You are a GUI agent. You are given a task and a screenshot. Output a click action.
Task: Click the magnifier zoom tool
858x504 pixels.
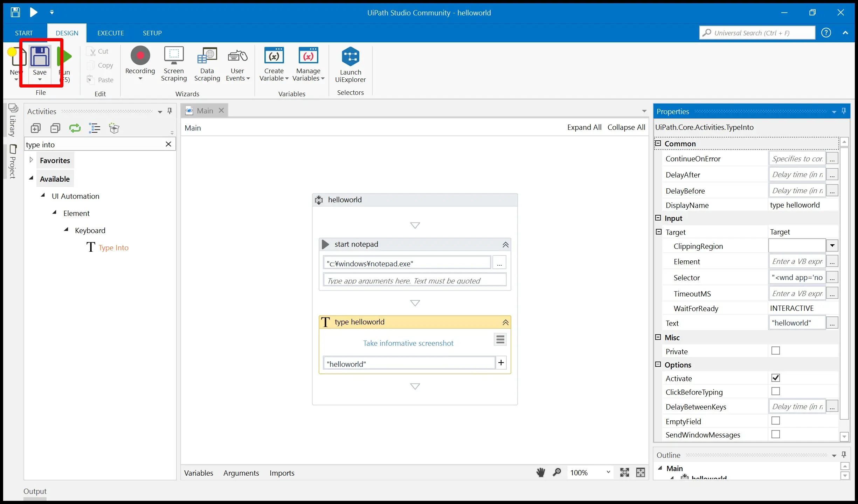(557, 473)
